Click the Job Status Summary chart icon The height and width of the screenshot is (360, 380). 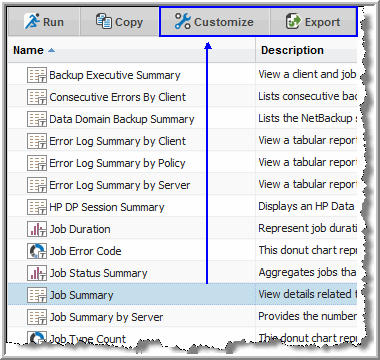[37, 273]
